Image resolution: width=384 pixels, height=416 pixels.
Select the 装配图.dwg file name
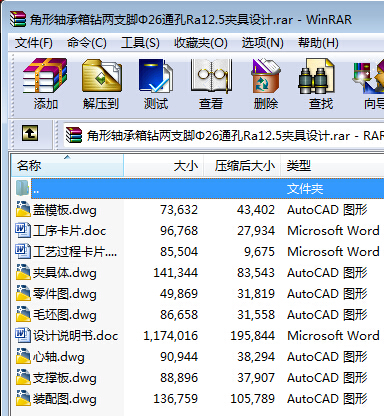coord(65,399)
